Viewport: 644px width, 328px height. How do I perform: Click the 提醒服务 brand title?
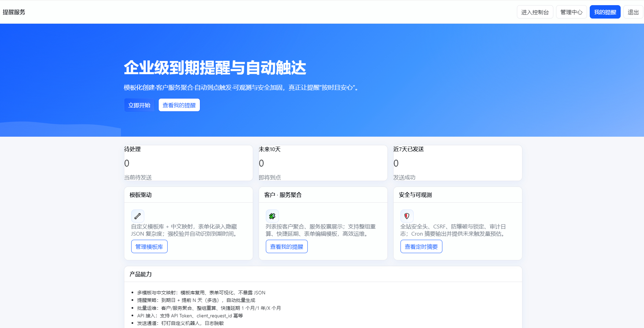pyautogui.click(x=14, y=12)
